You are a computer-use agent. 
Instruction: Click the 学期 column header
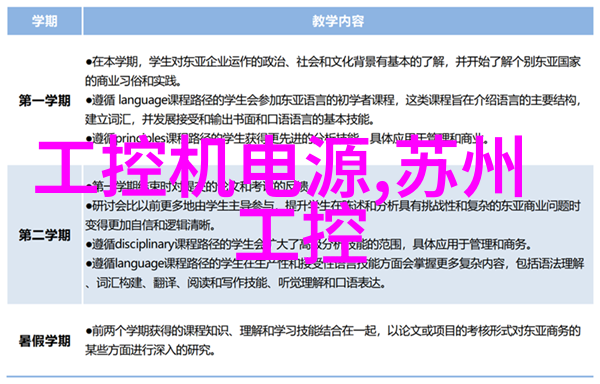point(44,21)
